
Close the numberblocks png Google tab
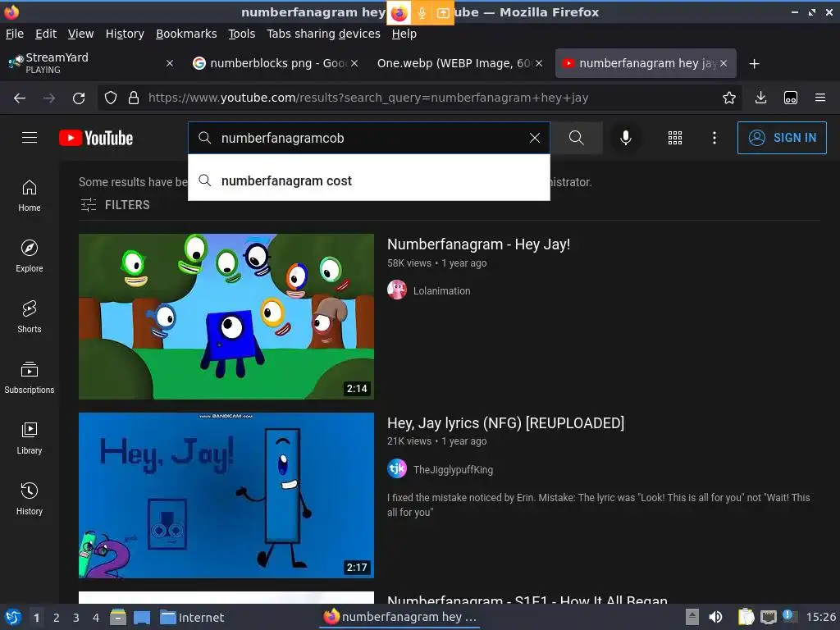click(x=354, y=63)
